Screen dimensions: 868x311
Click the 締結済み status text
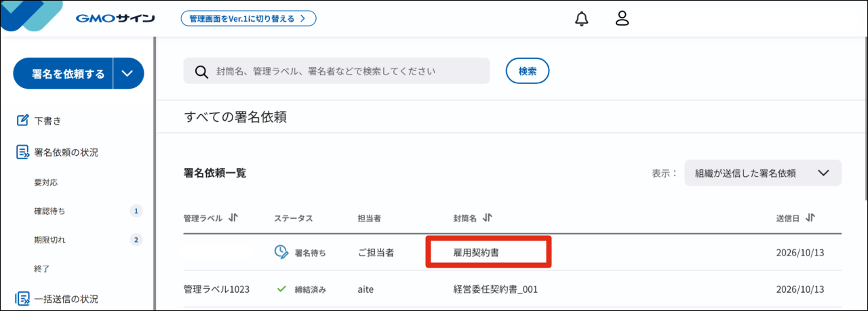point(310,289)
